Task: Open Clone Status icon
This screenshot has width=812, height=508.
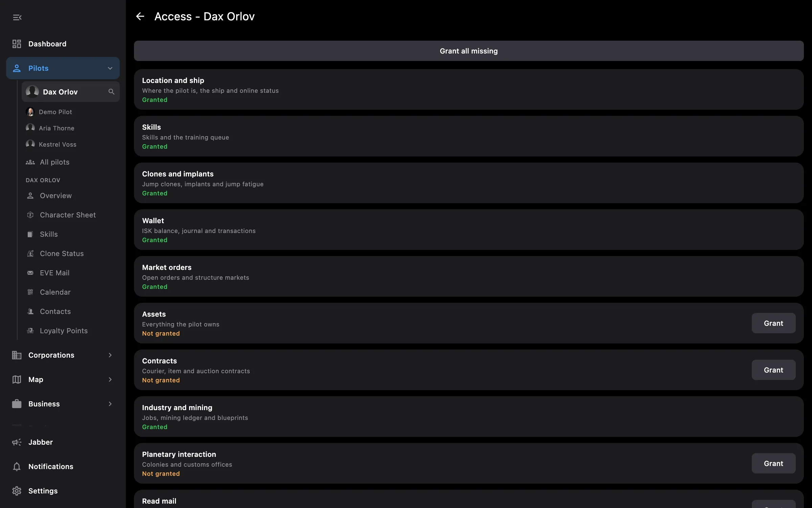Action: (30, 254)
